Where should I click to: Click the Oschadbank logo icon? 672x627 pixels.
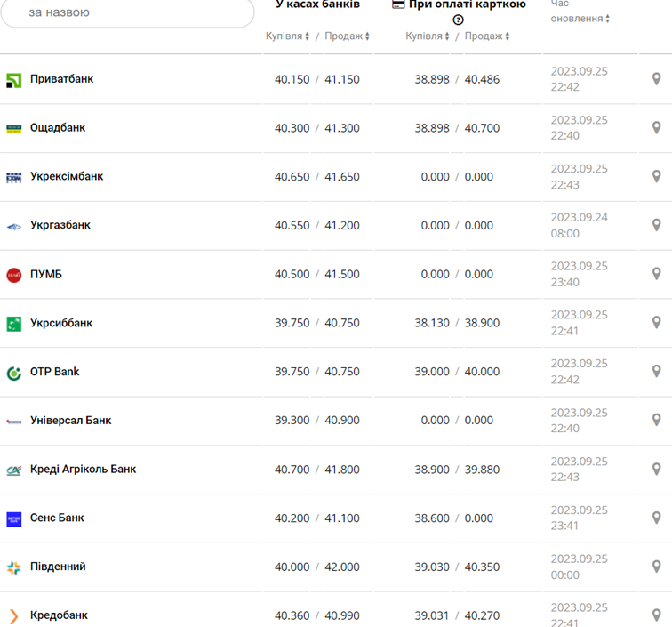point(13,128)
